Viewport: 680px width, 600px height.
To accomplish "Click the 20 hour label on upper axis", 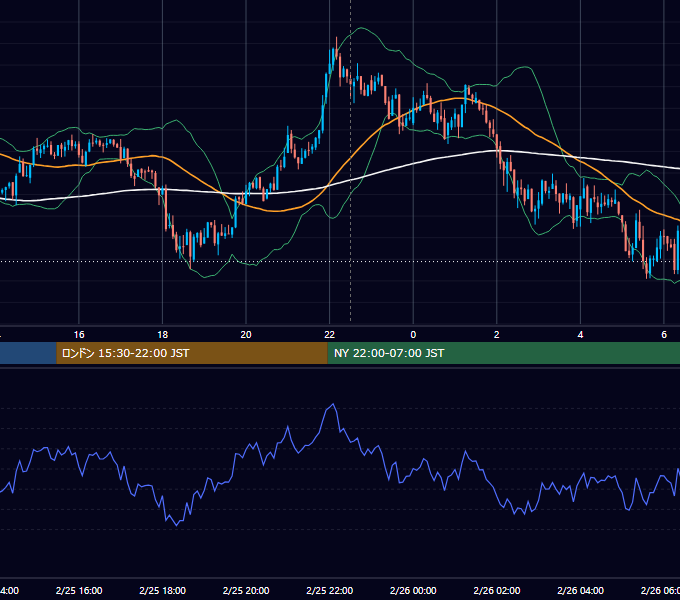I will click(246, 335).
